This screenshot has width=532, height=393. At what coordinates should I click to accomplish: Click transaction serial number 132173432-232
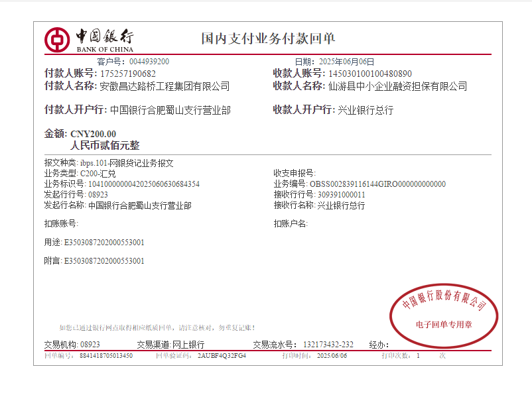tap(328, 345)
